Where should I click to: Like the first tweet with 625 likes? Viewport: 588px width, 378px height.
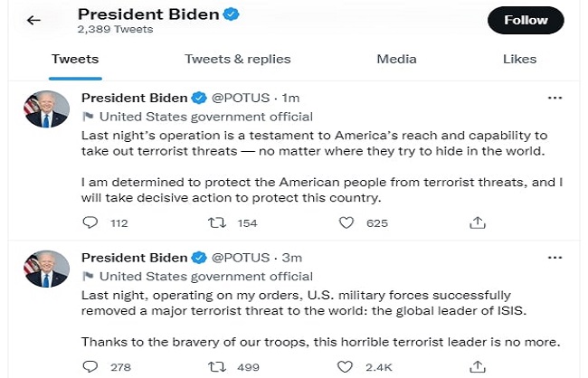click(345, 222)
